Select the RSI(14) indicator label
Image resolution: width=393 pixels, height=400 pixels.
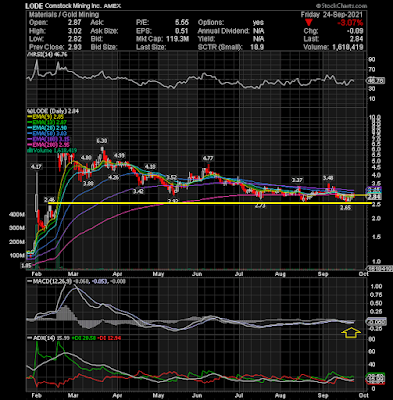coord(48,54)
